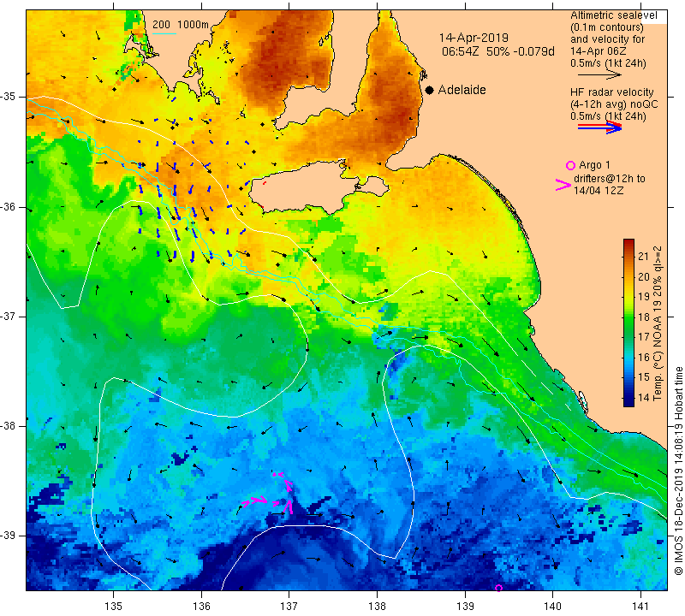Click the 14-Apr-2019 date text
Screen dimensions: 685x616
point(474,38)
